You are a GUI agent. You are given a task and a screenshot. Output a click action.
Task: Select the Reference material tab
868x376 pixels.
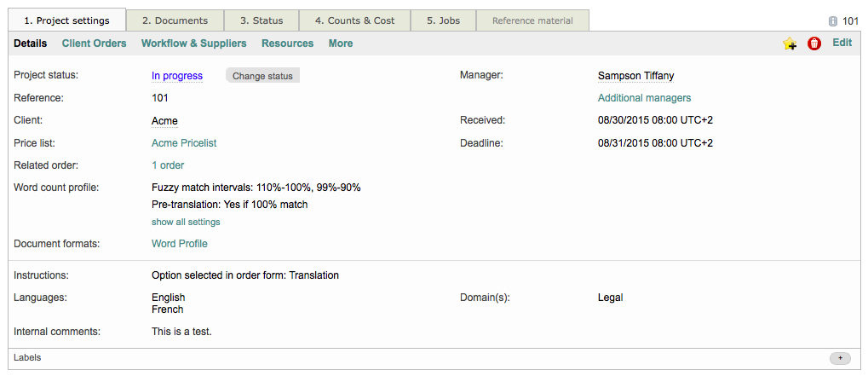click(x=532, y=20)
